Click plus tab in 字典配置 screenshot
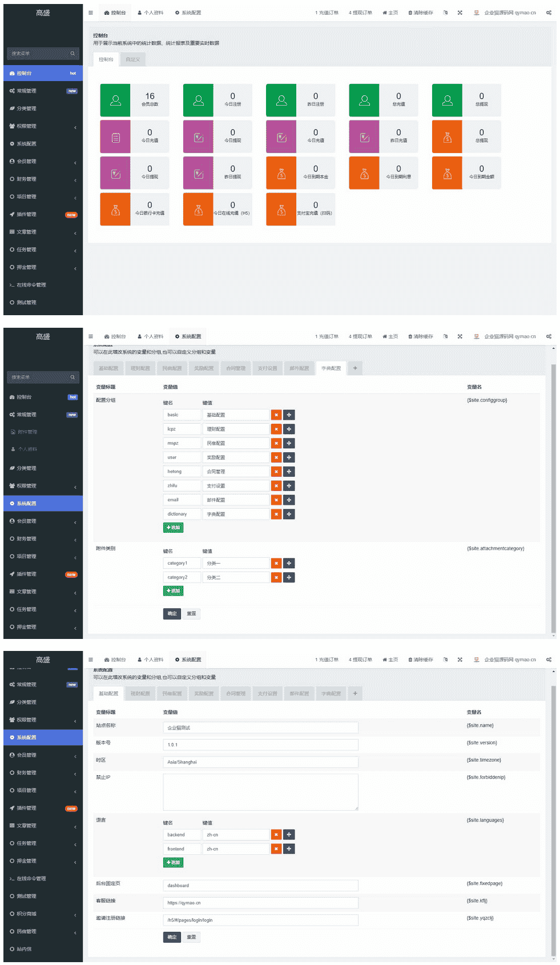The width and height of the screenshot is (560, 965). click(x=355, y=368)
